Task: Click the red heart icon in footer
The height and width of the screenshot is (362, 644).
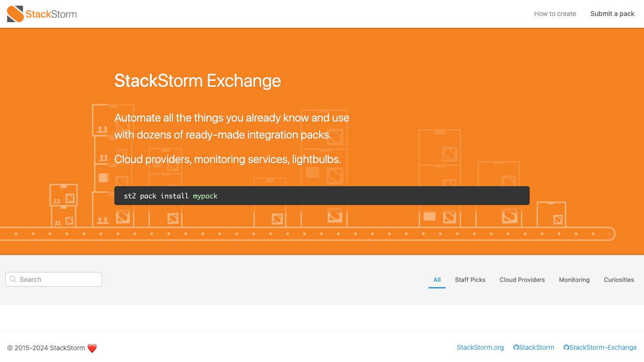Action: pos(92,348)
